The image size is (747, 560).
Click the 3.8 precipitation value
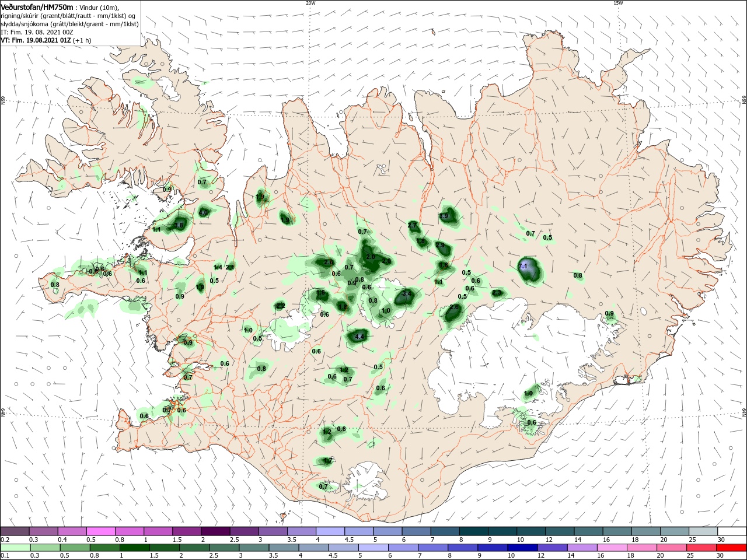[179, 225]
